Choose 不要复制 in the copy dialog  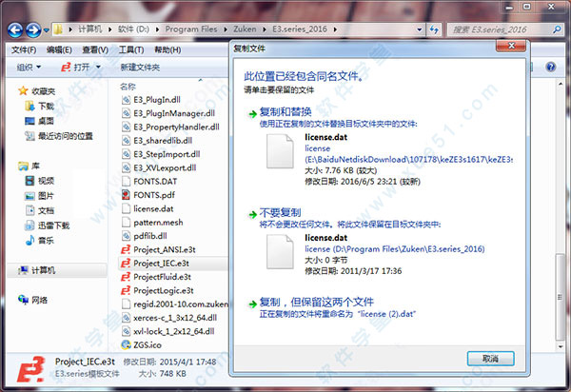(280, 212)
